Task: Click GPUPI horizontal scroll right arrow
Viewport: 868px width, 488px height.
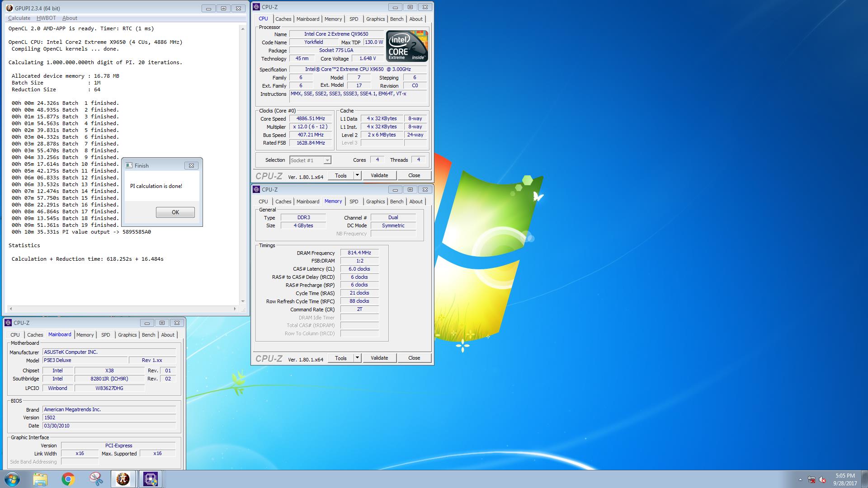Action: 235,309
